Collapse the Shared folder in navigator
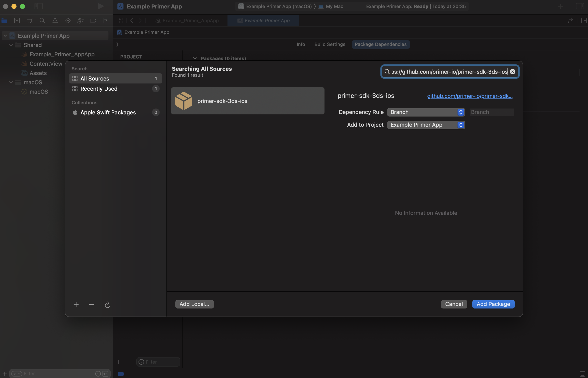 coord(11,45)
